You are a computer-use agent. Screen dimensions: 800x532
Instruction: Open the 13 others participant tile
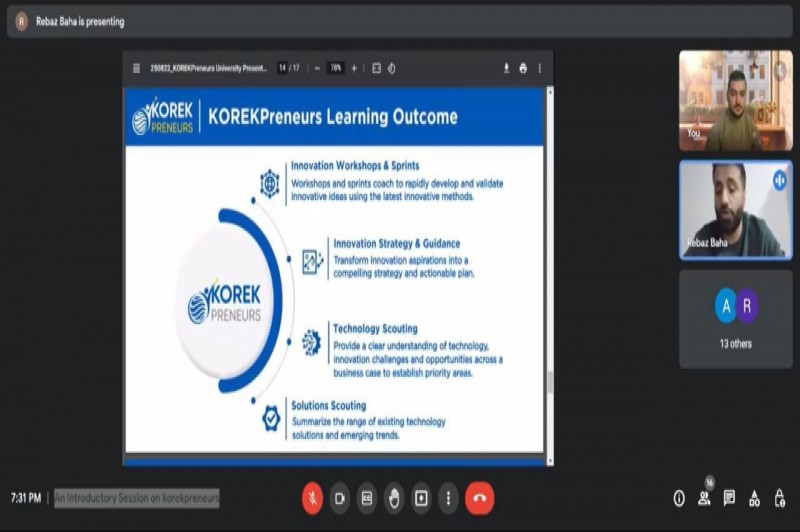coord(736,319)
